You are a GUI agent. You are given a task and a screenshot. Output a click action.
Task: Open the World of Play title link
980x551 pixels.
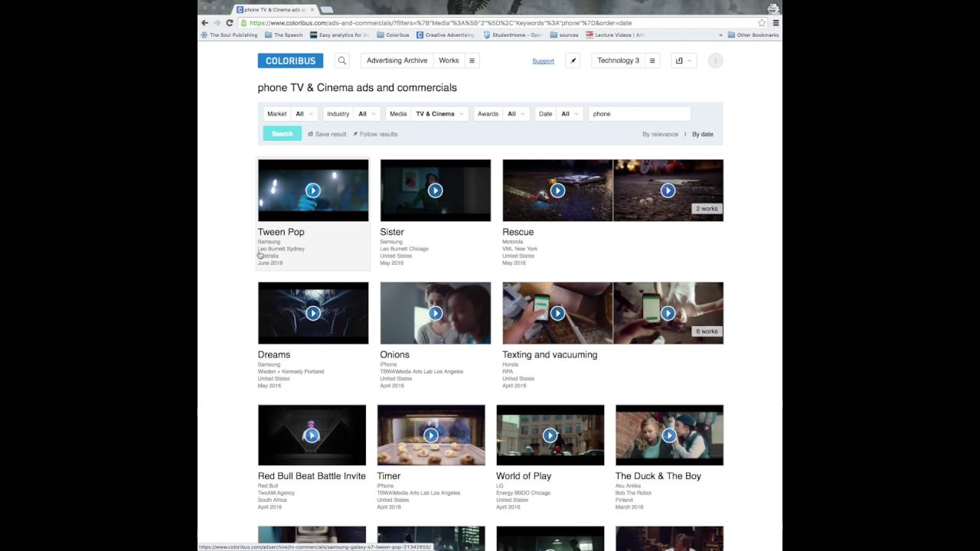tap(524, 476)
